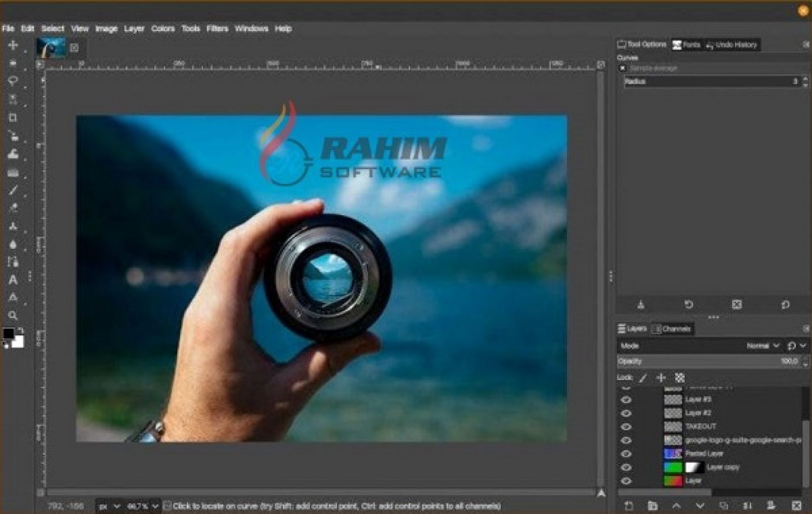Enable the Sample average checkbox
The width and height of the screenshot is (812, 514).
pyautogui.click(x=623, y=68)
